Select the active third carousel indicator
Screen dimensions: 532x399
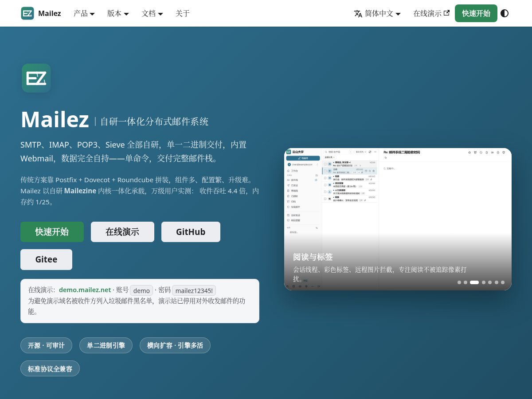(474, 282)
